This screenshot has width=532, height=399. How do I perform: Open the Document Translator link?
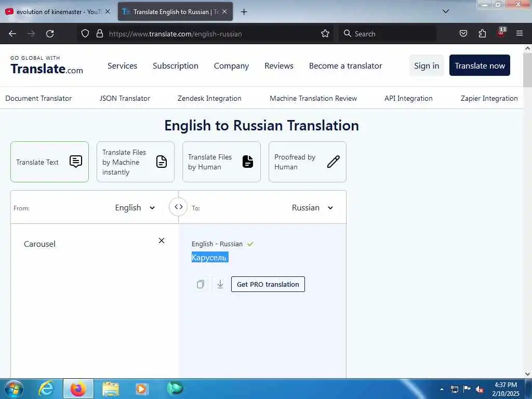click(38, 98)
